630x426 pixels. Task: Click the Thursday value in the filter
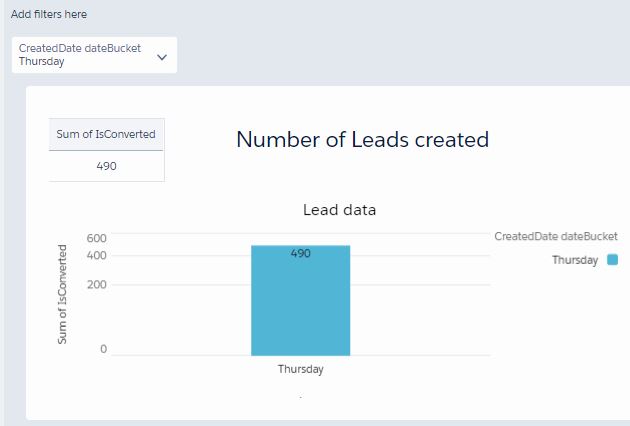pyautogui.click(x=41, y=62)
